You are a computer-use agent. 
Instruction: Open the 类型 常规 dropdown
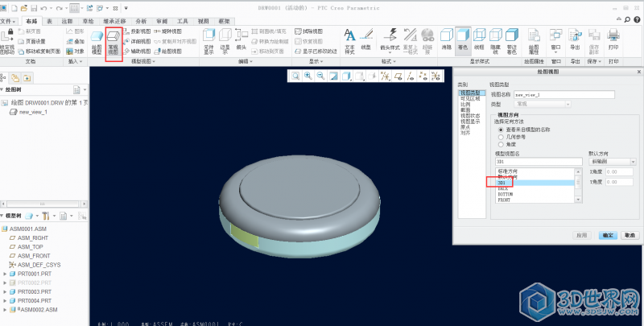542,105
